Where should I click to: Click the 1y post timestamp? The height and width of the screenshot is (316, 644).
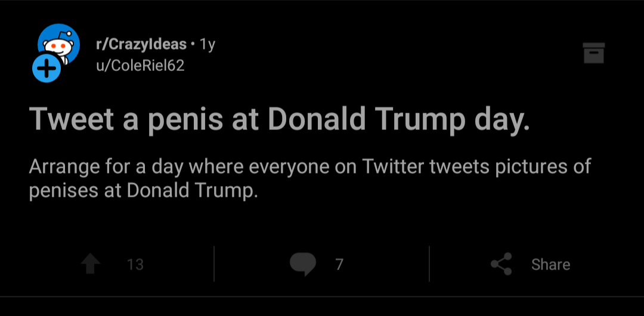207,45
